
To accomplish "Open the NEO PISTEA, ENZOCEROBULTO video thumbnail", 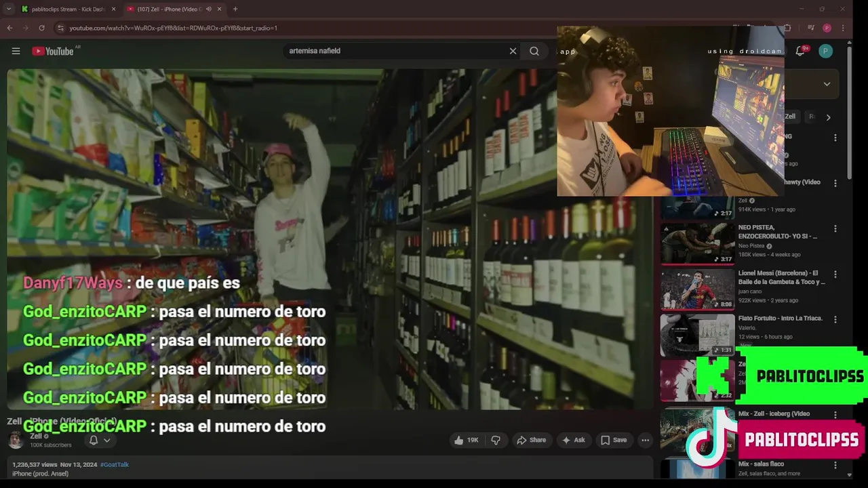I will [697, 243].
